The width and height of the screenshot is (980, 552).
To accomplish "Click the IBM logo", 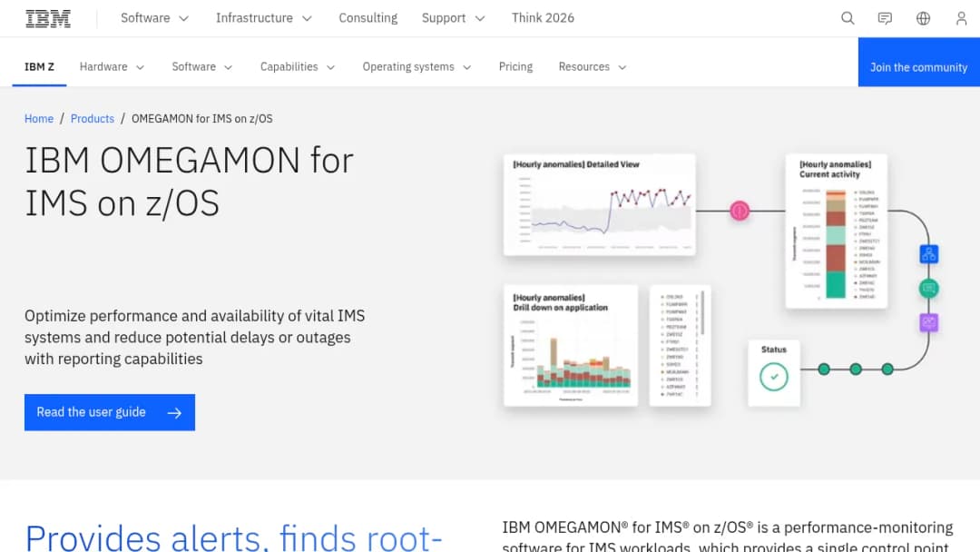I will pos(48,18).
